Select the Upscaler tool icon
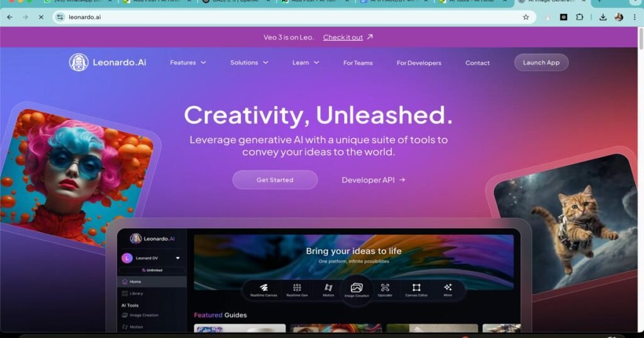This screenshot has width=644, height=338. [x=386, y=288]
